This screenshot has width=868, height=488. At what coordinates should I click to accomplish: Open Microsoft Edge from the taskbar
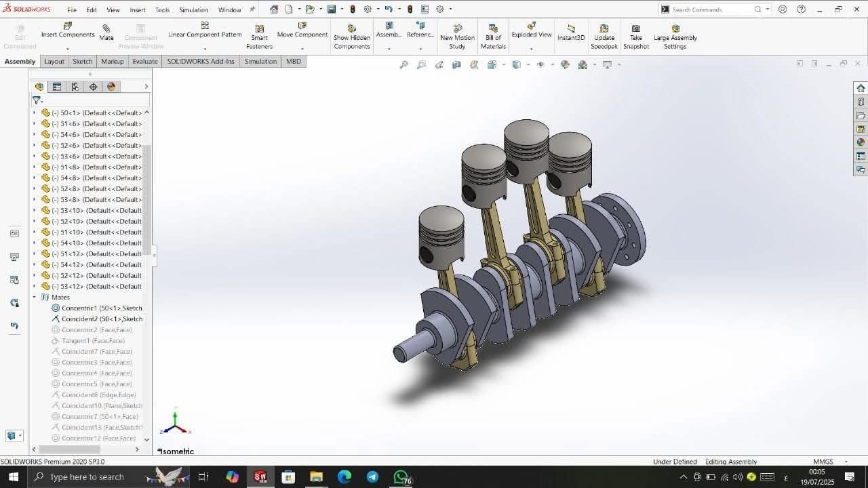pos(344,476)
